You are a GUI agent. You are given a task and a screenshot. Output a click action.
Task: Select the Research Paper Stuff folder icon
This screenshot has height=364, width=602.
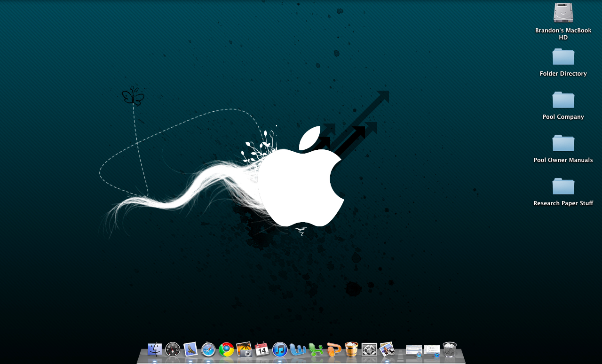pyautogui.click(x=563, y=186)
